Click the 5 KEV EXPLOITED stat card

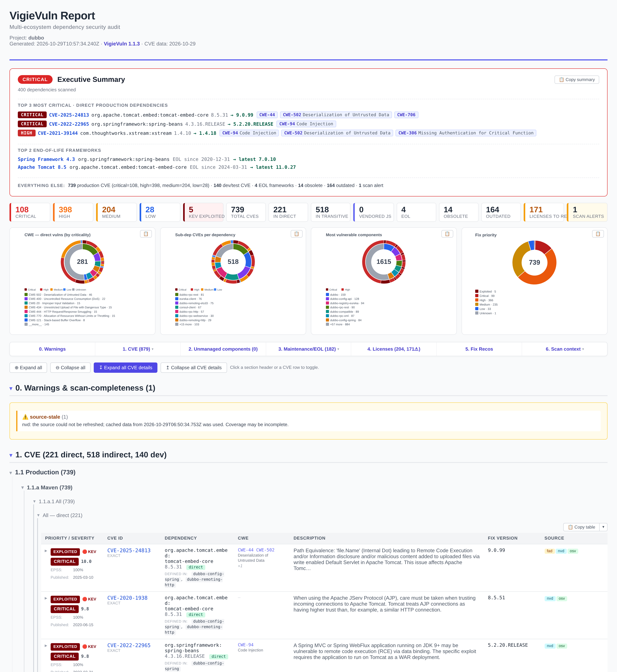(x=203, y=212)
